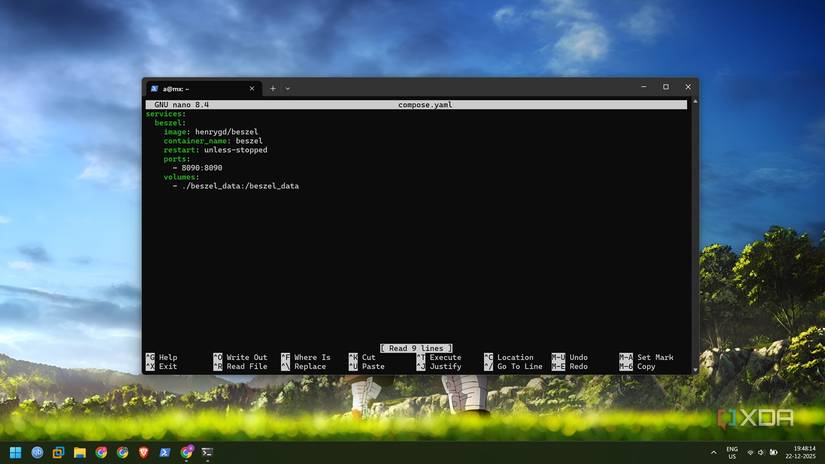
Task: Maximize the terminal window
Action: 666,87
